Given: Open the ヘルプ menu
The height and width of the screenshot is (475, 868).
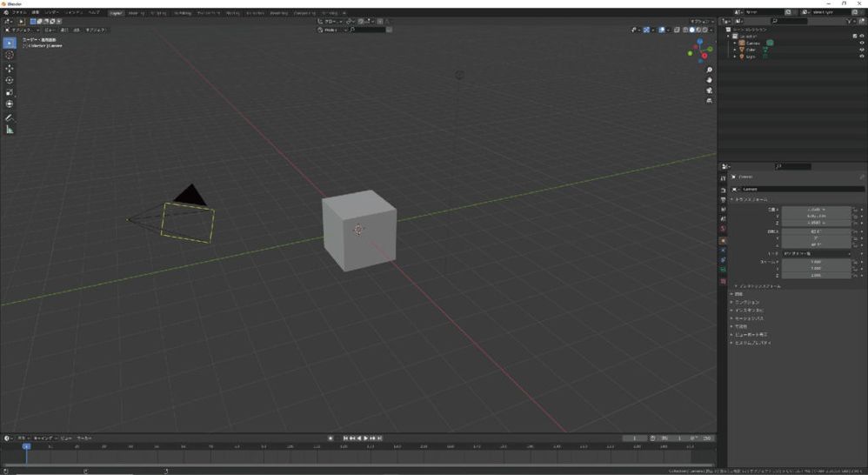Looking at the screenshot, I should (94, 12).
